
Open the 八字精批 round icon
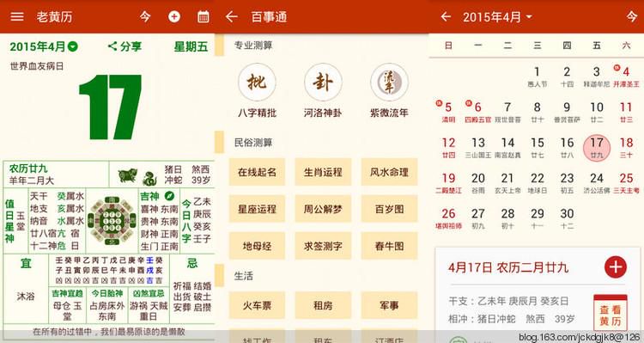(257, 82)
